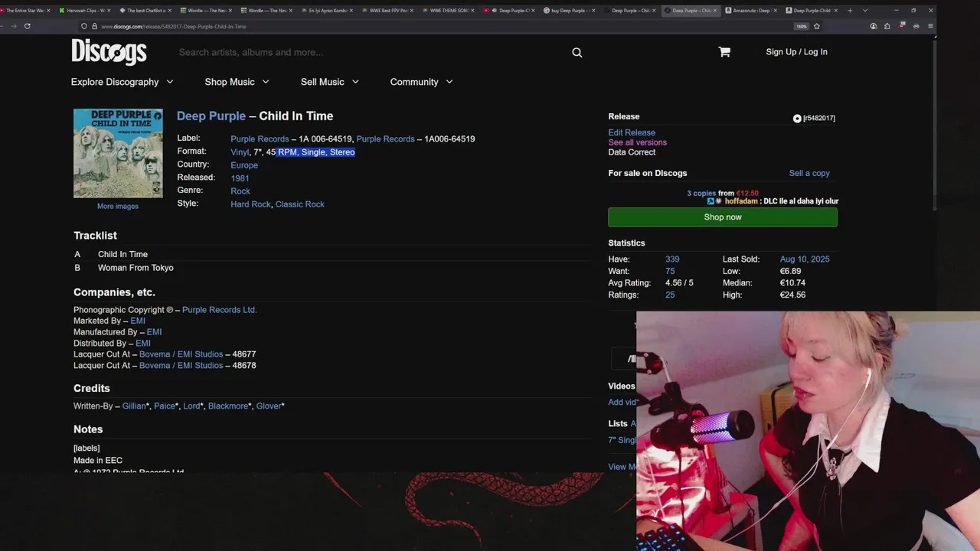Click the mask-shaped extension icon

[x=916, y=26]
